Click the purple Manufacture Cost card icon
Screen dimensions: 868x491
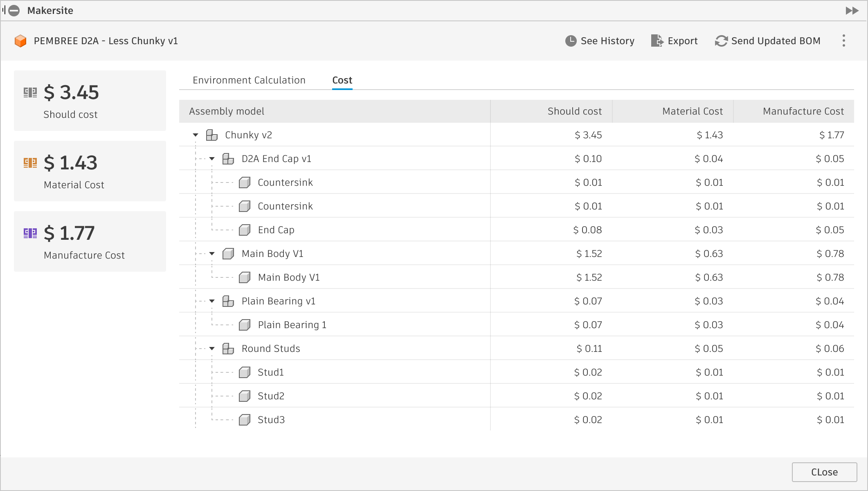30,233
